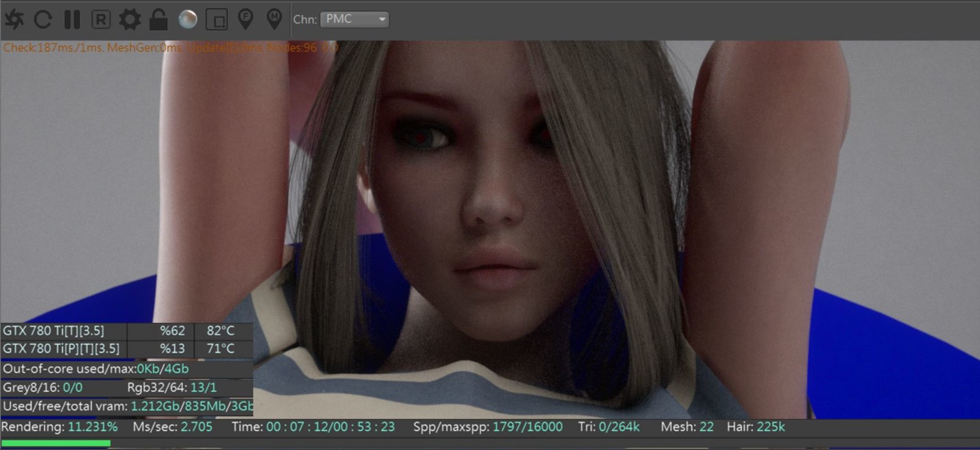Viewport: 980px width, 450px height.
Task: Click the Hair: 225k readout
Action: pos(756,427)
